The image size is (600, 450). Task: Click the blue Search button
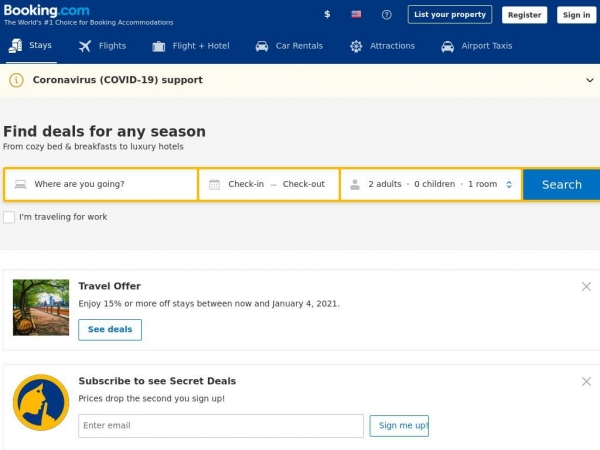[561, 184]
